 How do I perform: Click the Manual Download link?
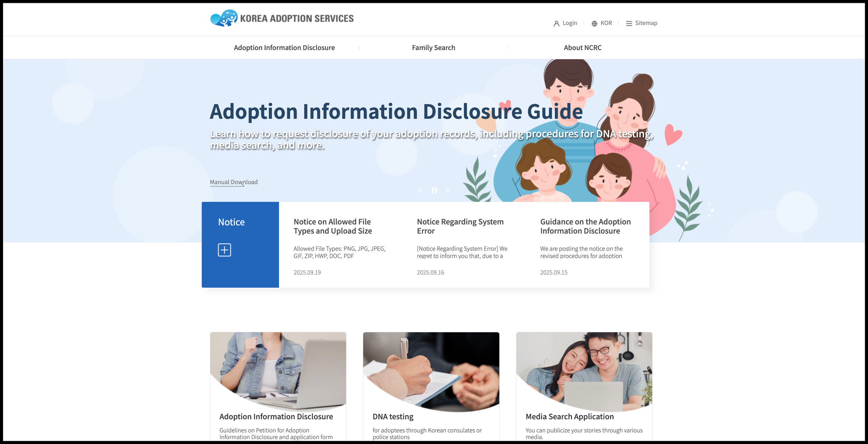click(x=233, y=182)
